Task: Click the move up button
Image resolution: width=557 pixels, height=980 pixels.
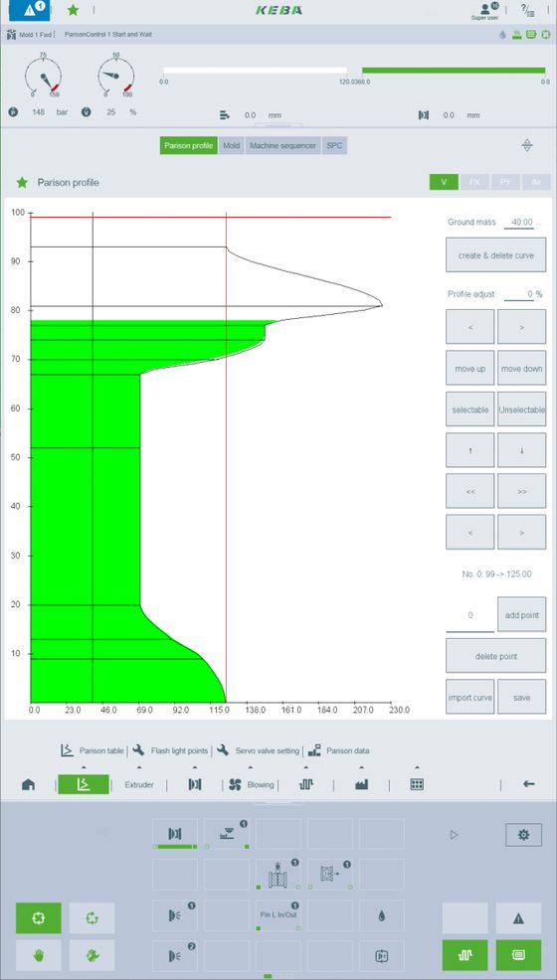Action: tap(470, 368)
